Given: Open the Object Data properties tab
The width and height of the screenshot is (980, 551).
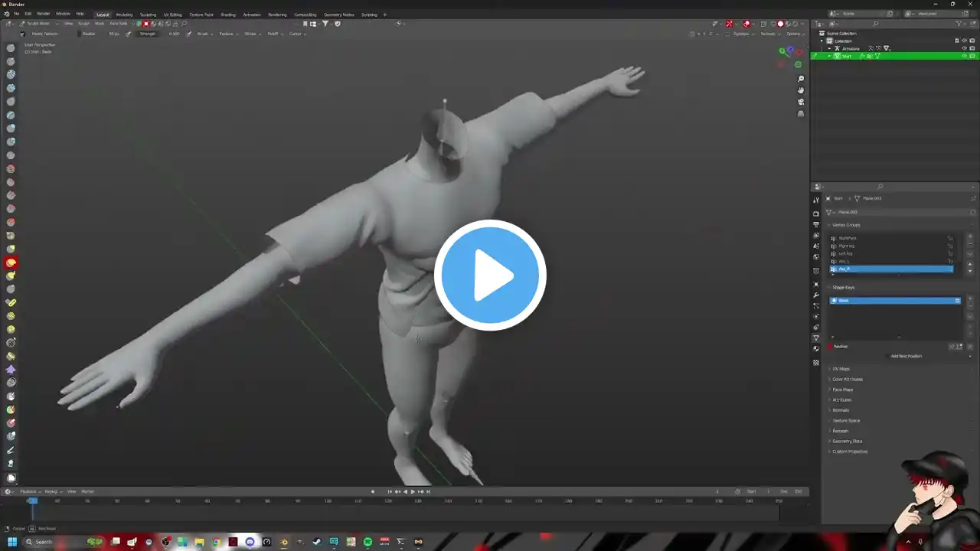Looking at the screenshot, I should 816,337.
